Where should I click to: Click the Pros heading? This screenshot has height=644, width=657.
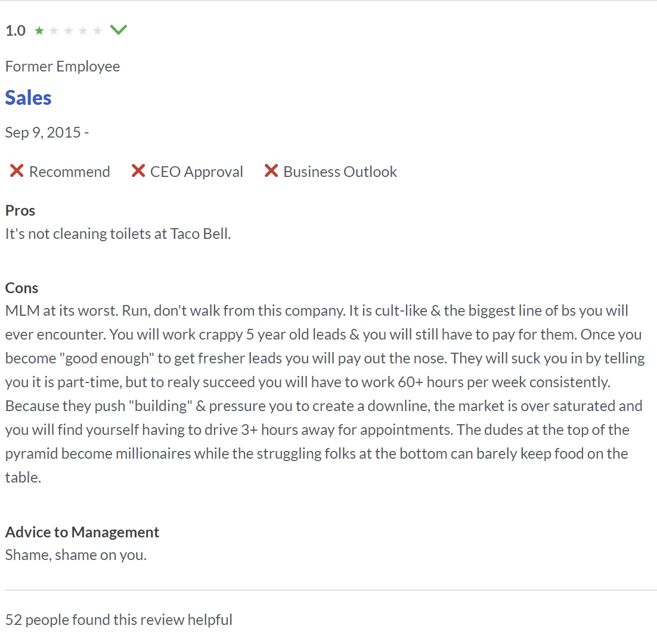20,210
